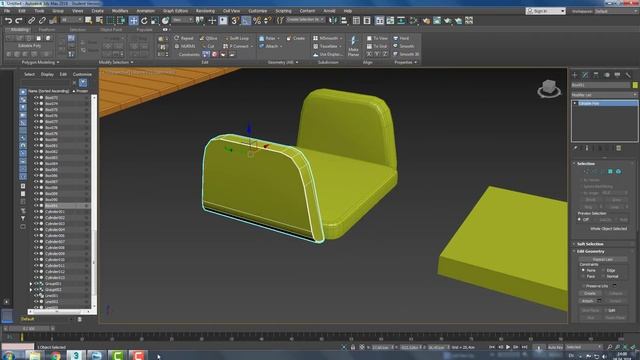
Task: Collapse the Selection rollout
Action: (586, 163)
